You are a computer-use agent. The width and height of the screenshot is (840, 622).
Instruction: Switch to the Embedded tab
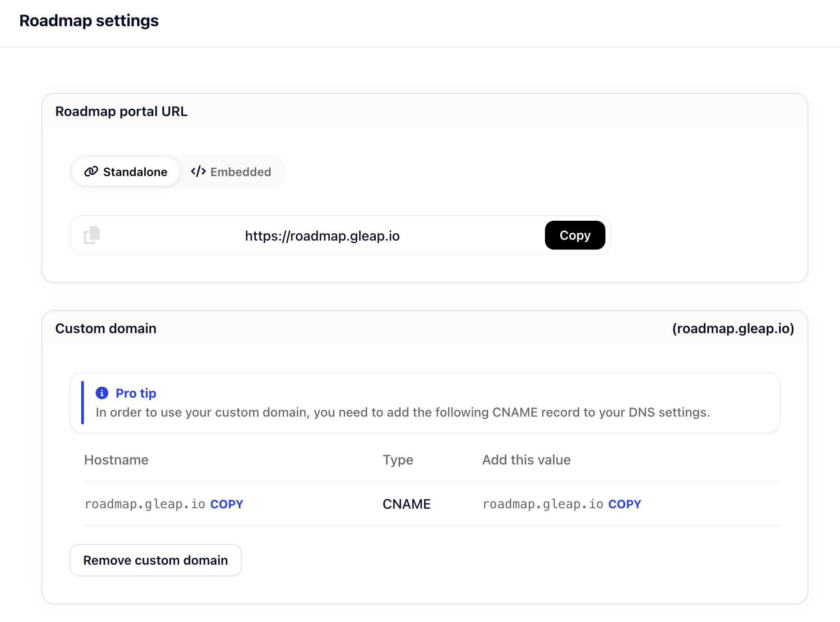coord(231,172)
